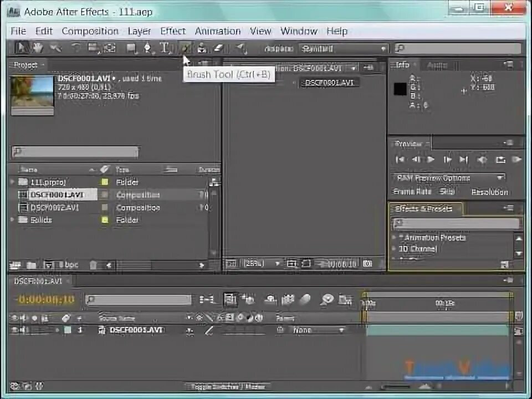Select the Eraser tool
532x399 pixels.
[x=219, y=48]
